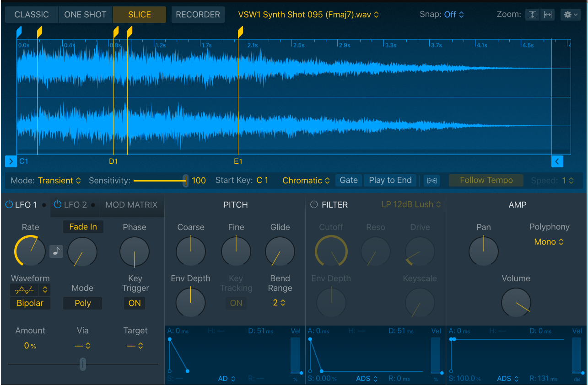Click the Filter Env Depth knob
Screen dimensions: 588x385
(x=331, y=303)
